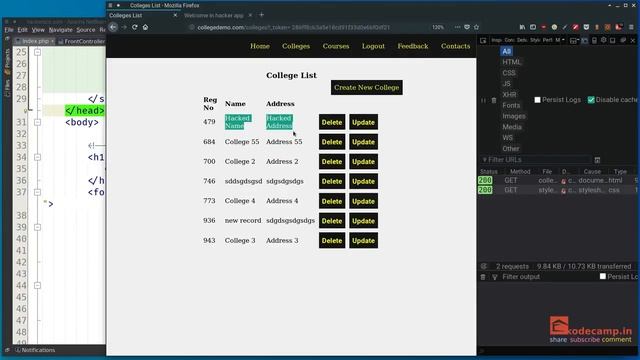This screenshot has height=360, width=640.
Task: Go back with the Firefox back arrow
Action: pyautogui.click(x=113, y=27)
